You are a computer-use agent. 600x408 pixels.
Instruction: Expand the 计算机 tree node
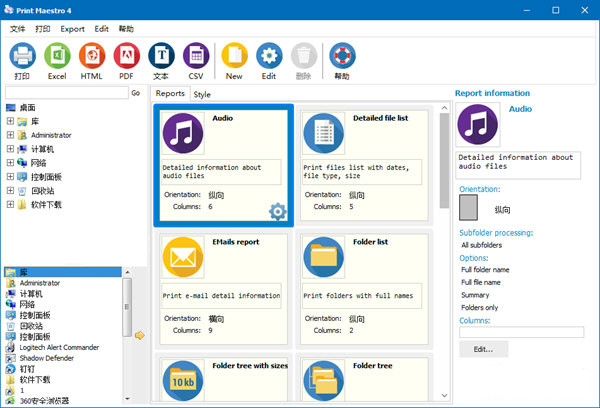10,149
